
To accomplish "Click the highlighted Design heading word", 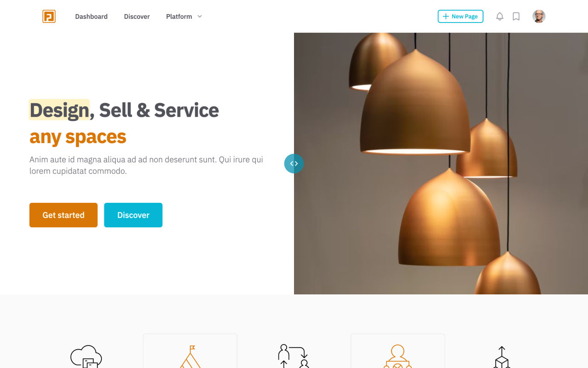I will click(x=59, y=110).
